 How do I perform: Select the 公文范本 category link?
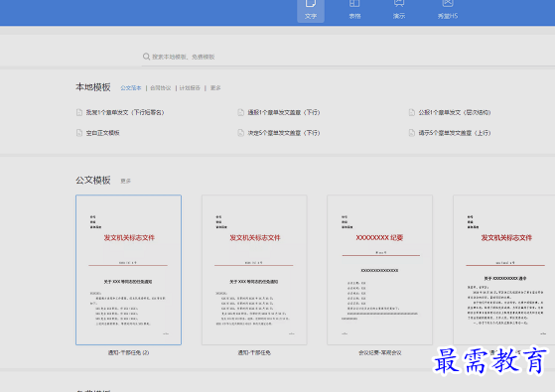click(x=131, y=88)
